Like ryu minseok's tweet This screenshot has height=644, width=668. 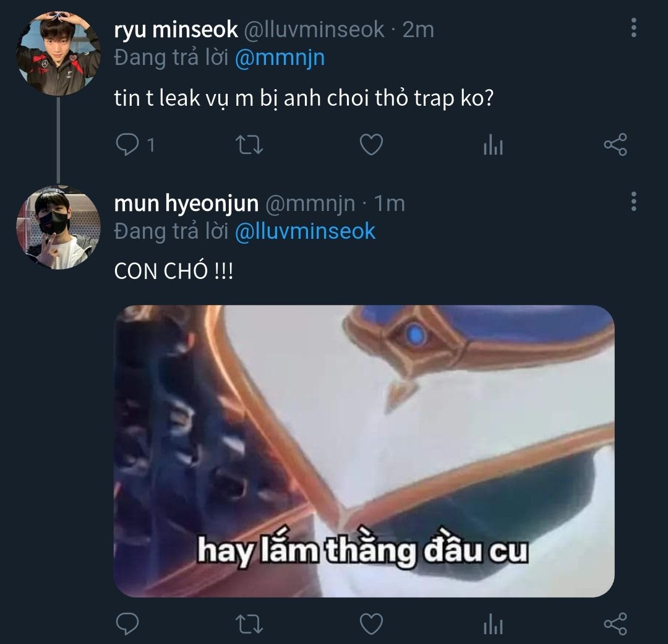click(371, 145)
